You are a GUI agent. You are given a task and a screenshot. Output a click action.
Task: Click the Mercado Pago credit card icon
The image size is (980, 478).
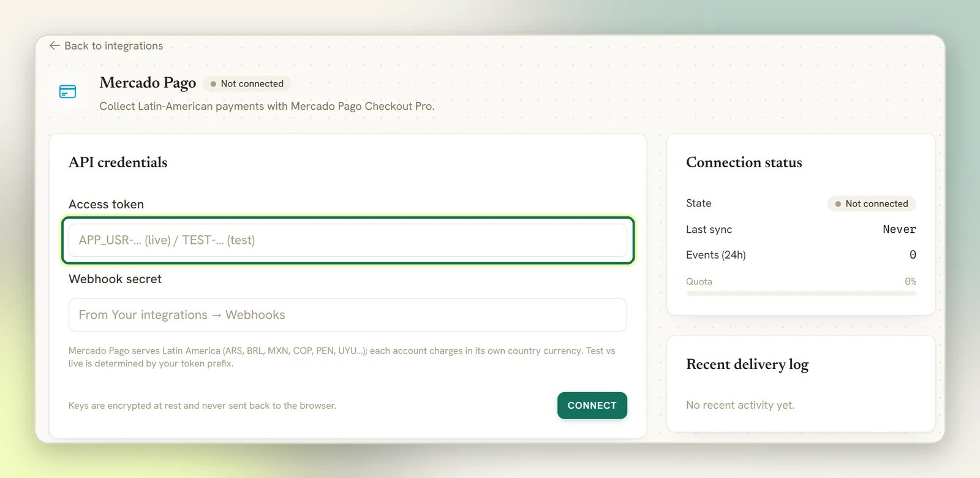[67, 92]
